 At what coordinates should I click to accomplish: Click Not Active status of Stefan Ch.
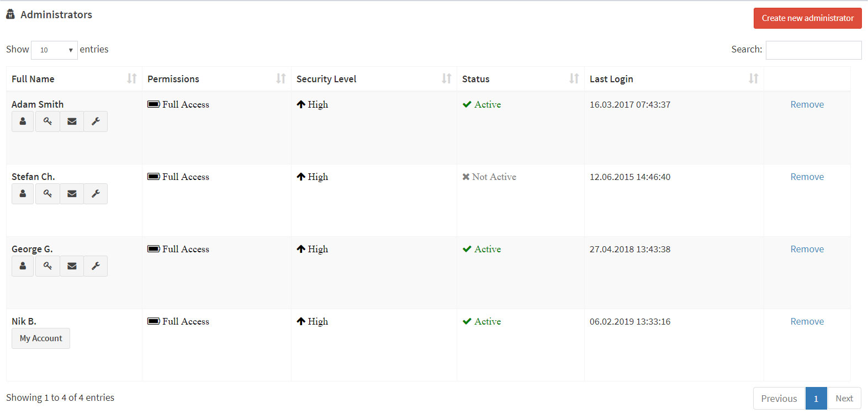[489, 177]
